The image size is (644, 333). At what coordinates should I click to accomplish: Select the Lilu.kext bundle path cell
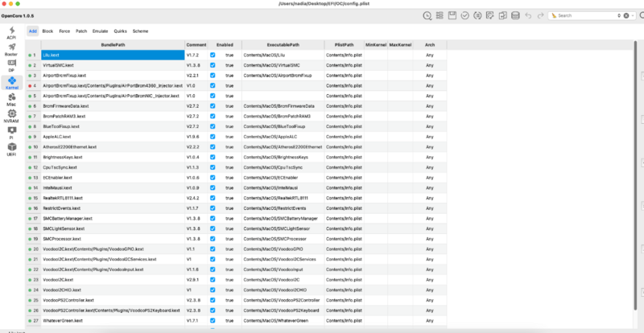(113, 55)
